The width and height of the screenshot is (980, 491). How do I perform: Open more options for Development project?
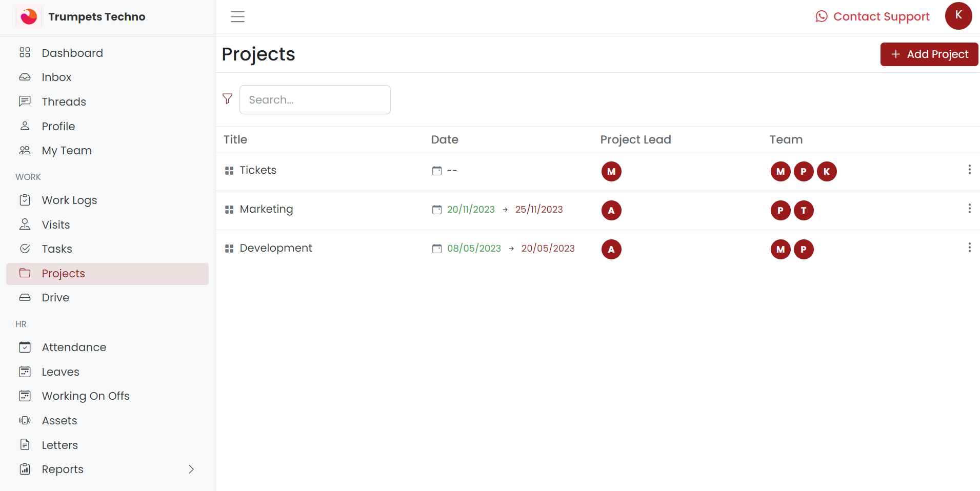pyautogui.click(x=969, y=248)
